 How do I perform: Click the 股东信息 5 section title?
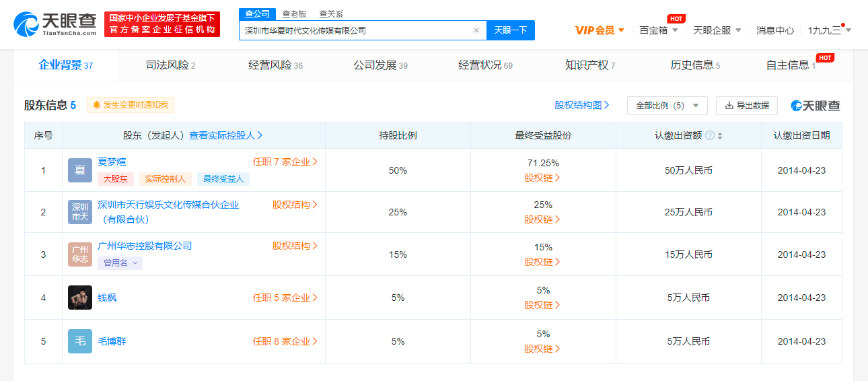50,105
